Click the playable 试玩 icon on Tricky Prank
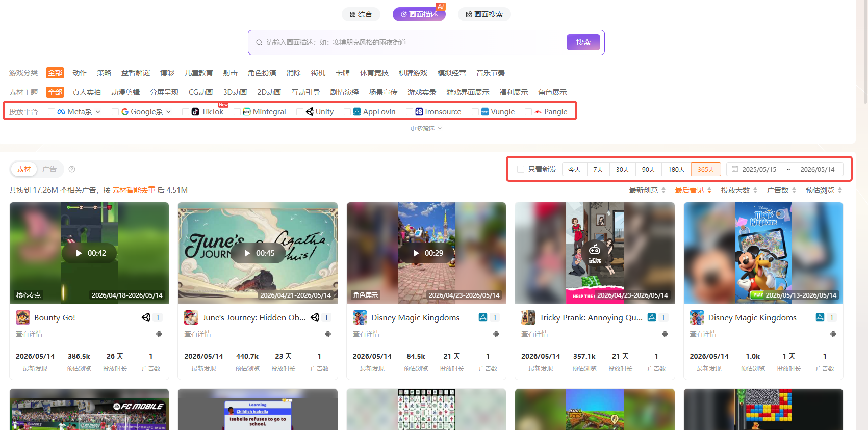 click(x=595, y=253)
